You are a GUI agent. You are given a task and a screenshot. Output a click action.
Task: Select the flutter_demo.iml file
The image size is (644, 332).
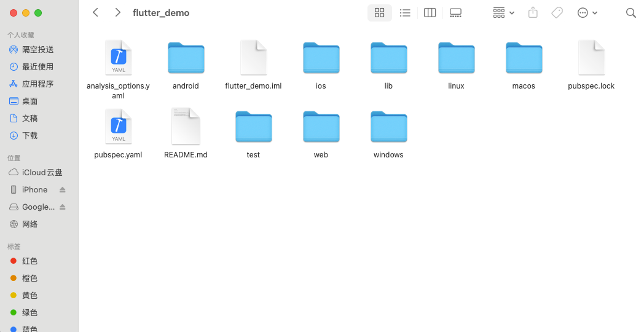(253, 58)
